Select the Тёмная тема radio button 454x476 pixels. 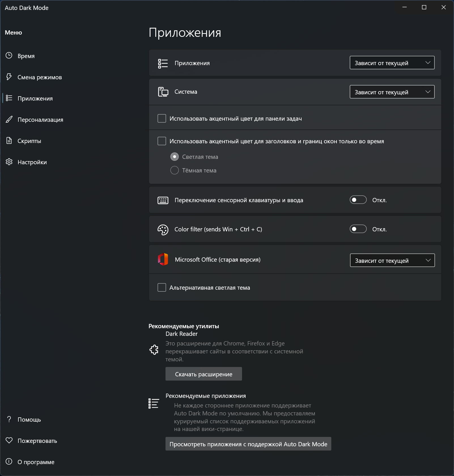pos(175,170)
